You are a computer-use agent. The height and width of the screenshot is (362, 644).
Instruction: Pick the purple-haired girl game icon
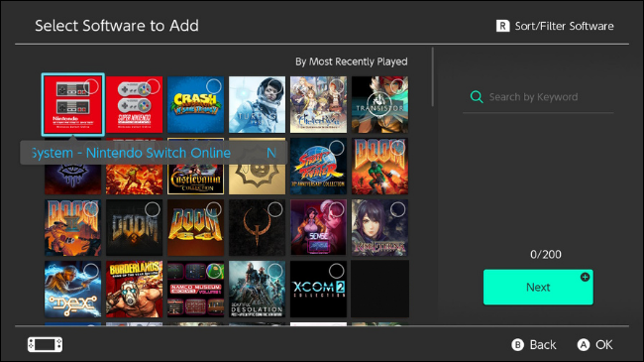click(x=379, y=227)
